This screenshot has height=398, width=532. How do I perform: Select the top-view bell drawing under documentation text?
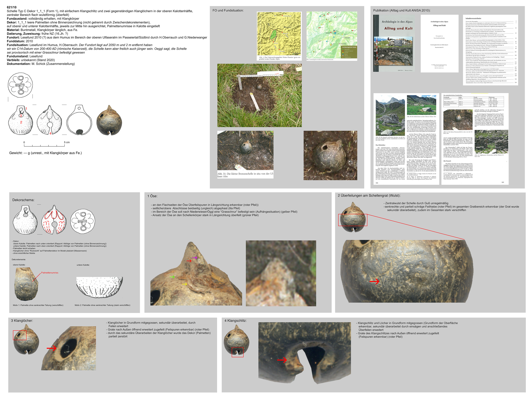point(20,85)
